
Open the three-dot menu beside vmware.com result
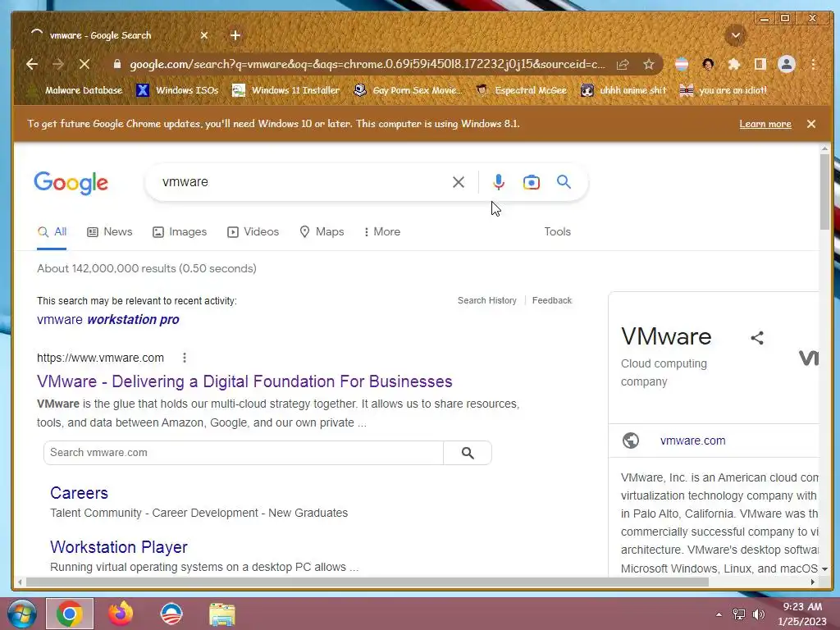coord(185,358)
